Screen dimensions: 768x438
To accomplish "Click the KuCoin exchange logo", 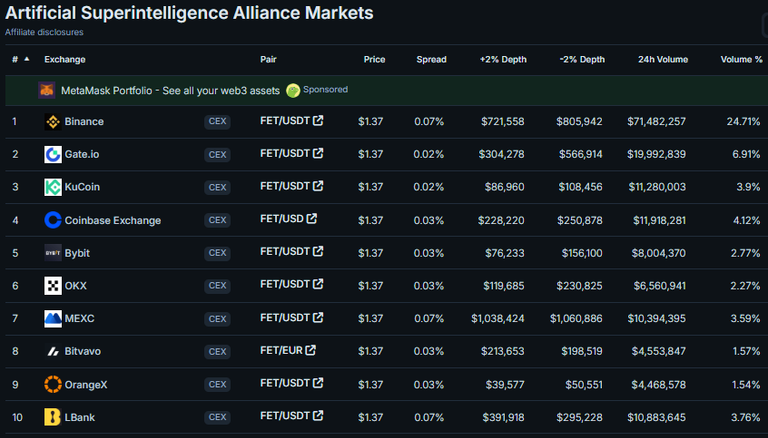I will 53,187.
